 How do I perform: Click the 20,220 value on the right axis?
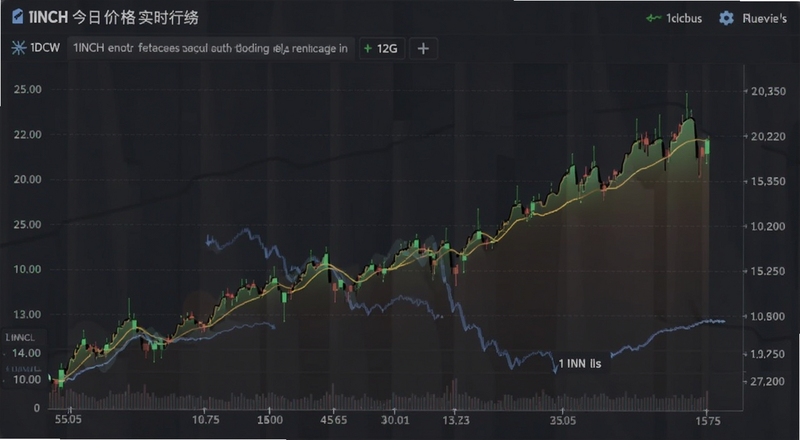coord(769,136)
